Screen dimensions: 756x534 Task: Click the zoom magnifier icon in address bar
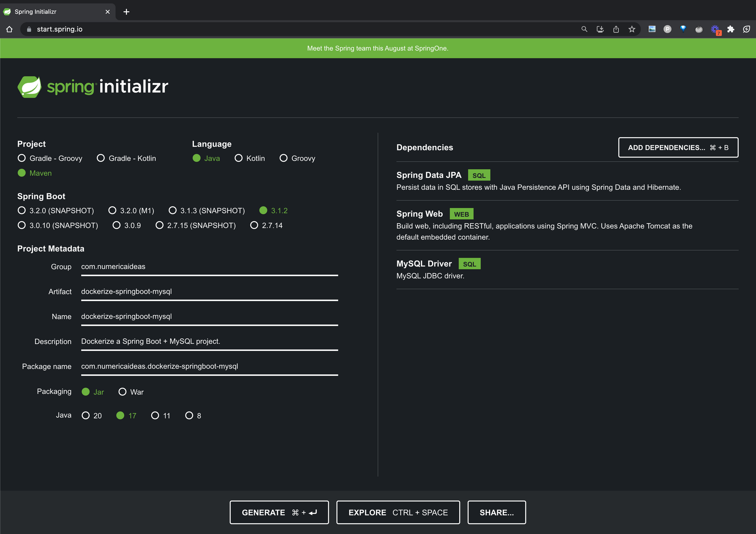point(584,29)
